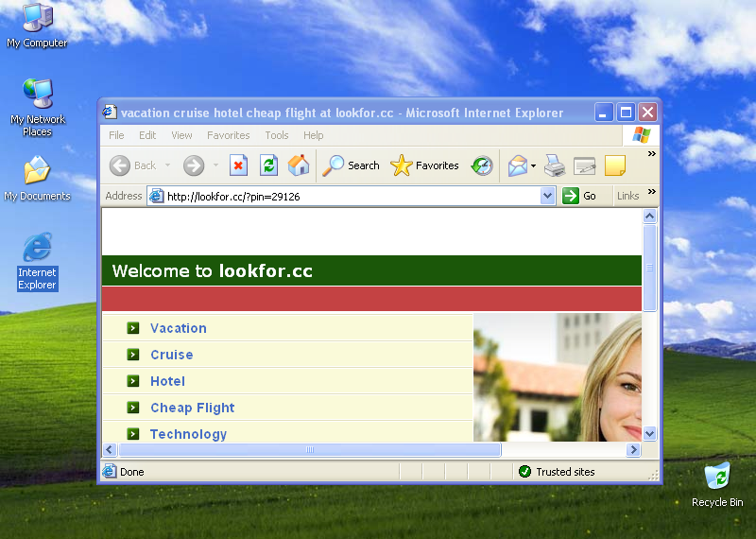Click the Mail envelope icon
Viewport: 756px width, 539px height.
(x=517, y=165)
